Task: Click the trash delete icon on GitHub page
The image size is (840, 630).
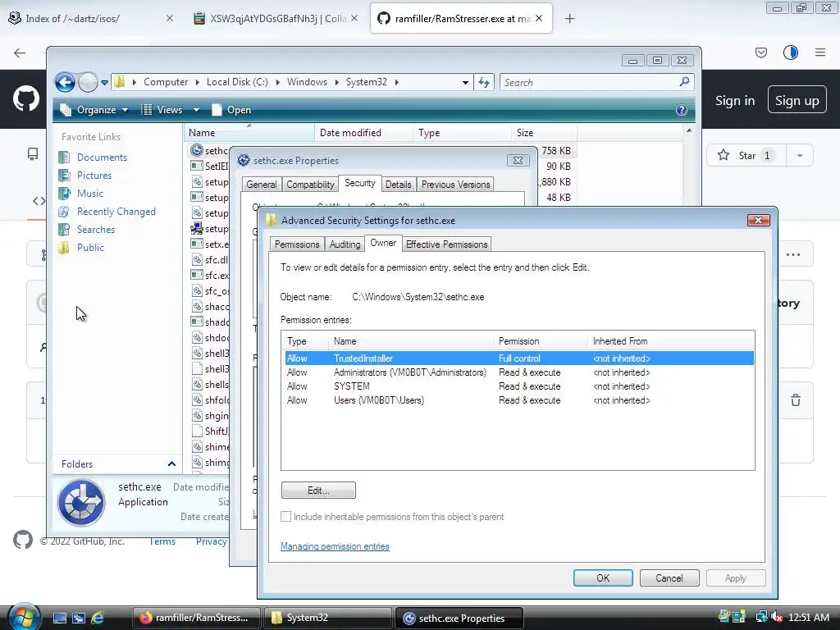Action: click(796, 399)
